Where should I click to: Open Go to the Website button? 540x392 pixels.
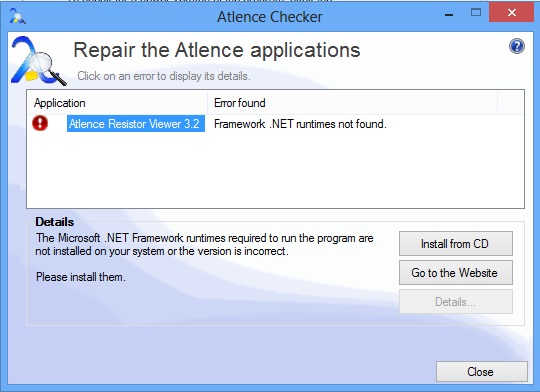click(x=456, y=273)
